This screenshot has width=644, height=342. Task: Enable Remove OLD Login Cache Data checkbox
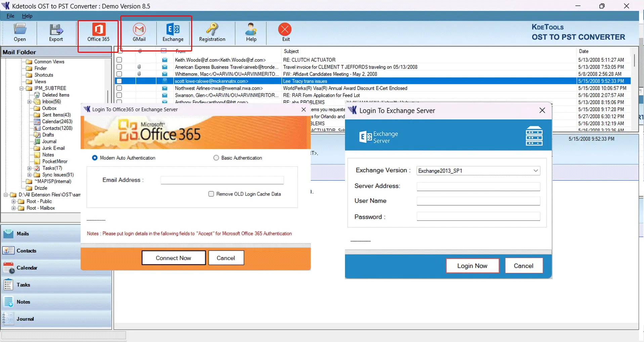pyautogui.click(x=211, y=194)
